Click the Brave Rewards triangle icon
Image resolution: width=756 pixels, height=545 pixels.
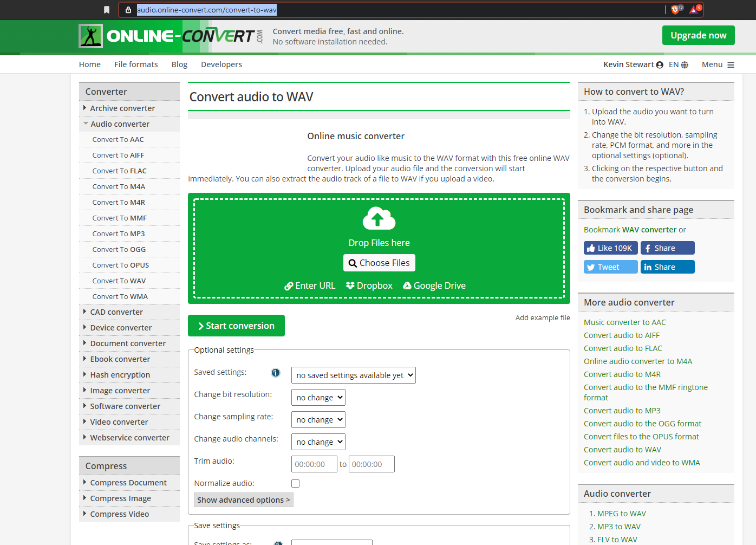click(x=694, y=9)
